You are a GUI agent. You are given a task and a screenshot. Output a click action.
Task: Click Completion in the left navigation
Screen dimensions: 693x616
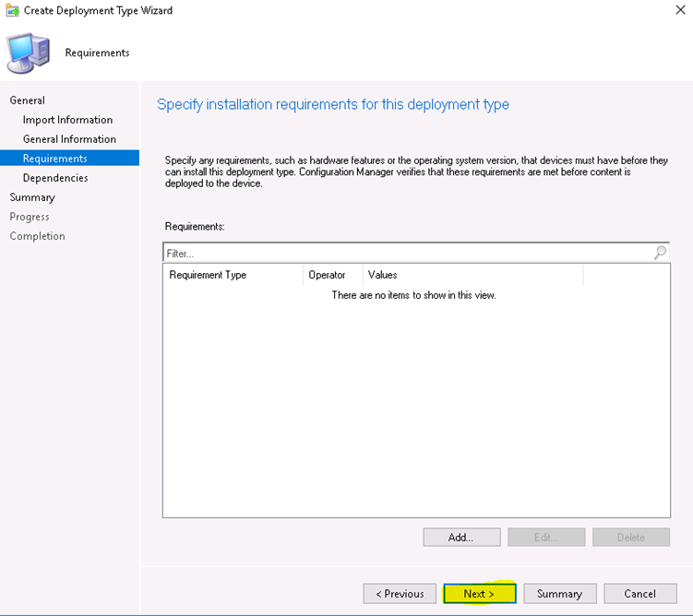tap(37, 236)
